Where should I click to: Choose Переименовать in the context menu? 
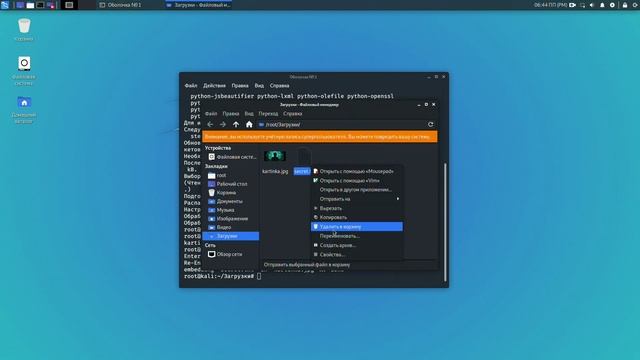pyautogui.click(x=357, y=236)
